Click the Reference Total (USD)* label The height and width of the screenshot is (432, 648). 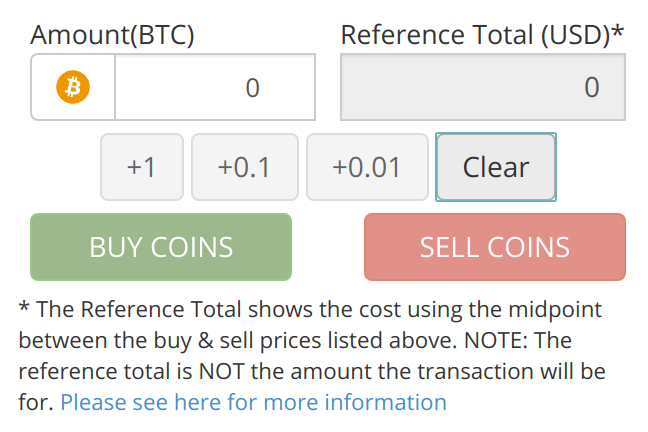pos(482,35)
